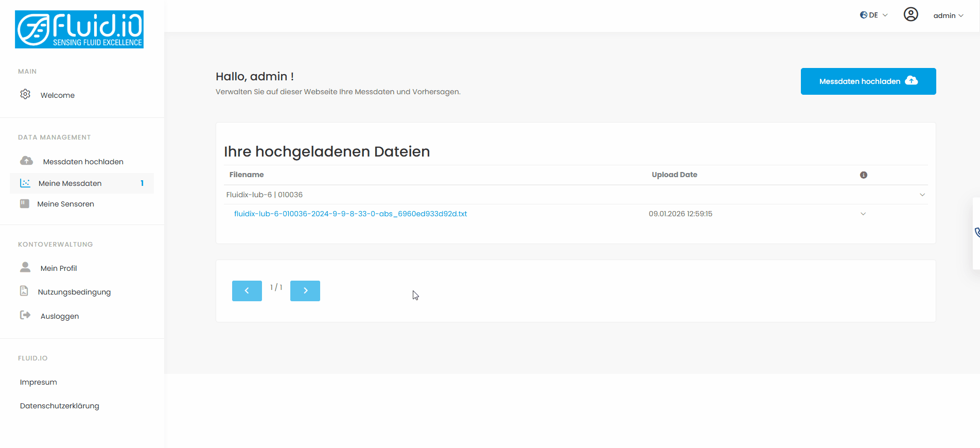Viewport: 980px width, 448px height.
Task: Open Impresum page from sidebar
Action: pos(39,382)
